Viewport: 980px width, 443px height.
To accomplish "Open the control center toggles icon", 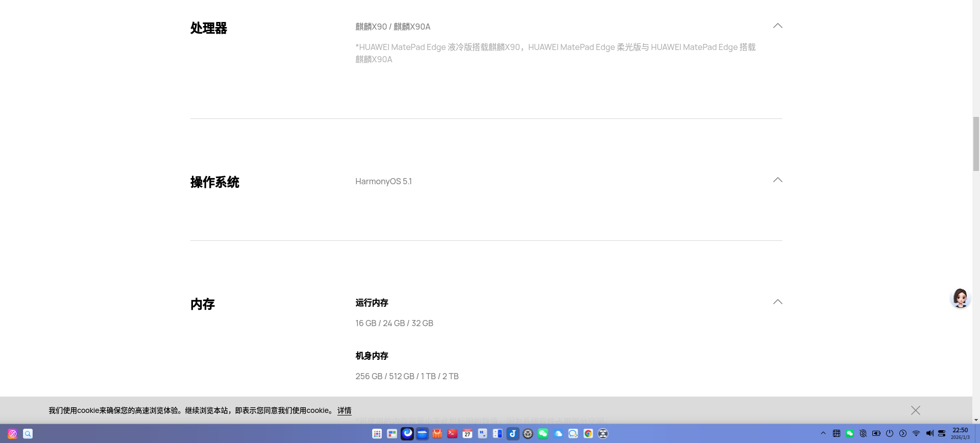I will (x=942, y=433).
